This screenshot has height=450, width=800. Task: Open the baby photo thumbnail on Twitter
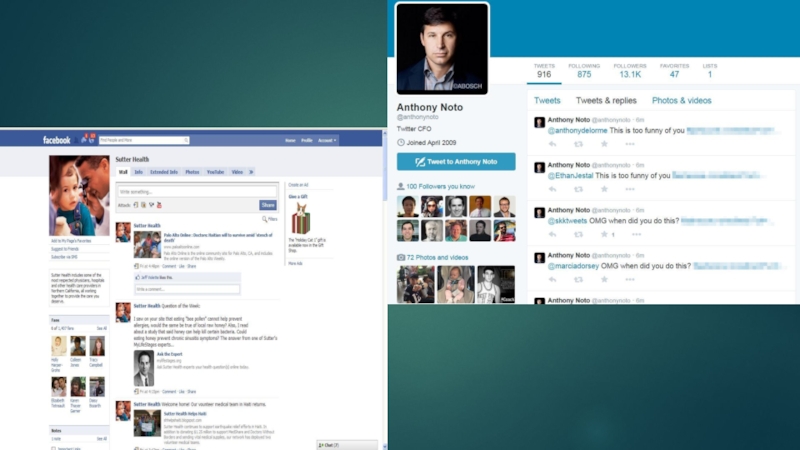(456, 284)
